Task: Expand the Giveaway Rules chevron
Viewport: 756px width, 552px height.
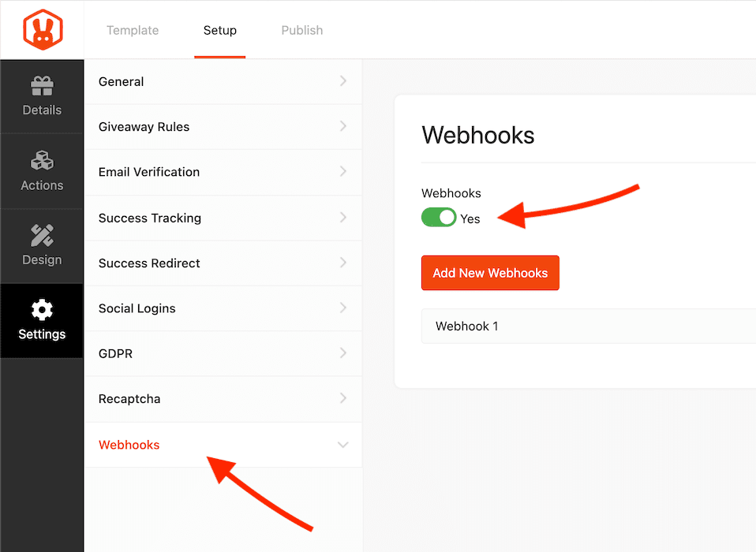Action: (342, 126)
